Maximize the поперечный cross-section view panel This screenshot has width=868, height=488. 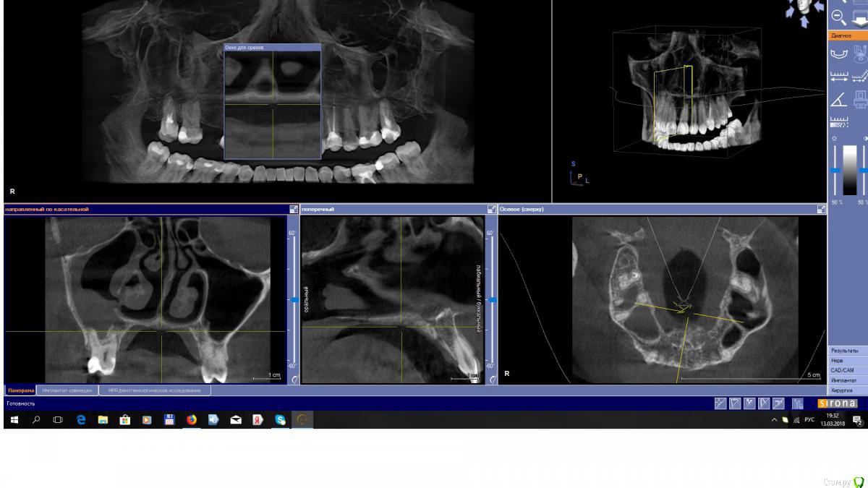point(492,209)
